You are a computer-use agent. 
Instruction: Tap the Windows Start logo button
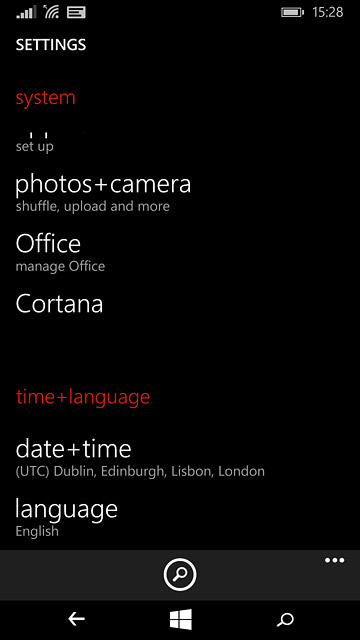pos(181,620)
